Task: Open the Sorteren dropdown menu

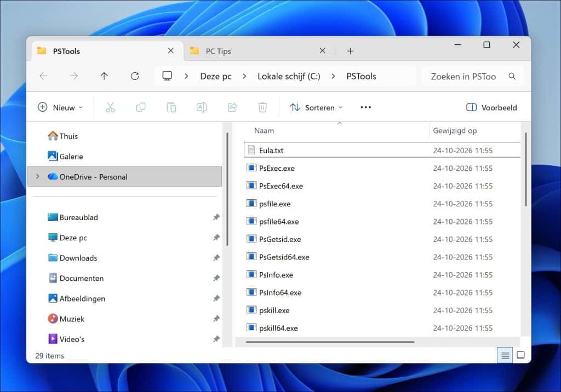Action: (316, 107)
